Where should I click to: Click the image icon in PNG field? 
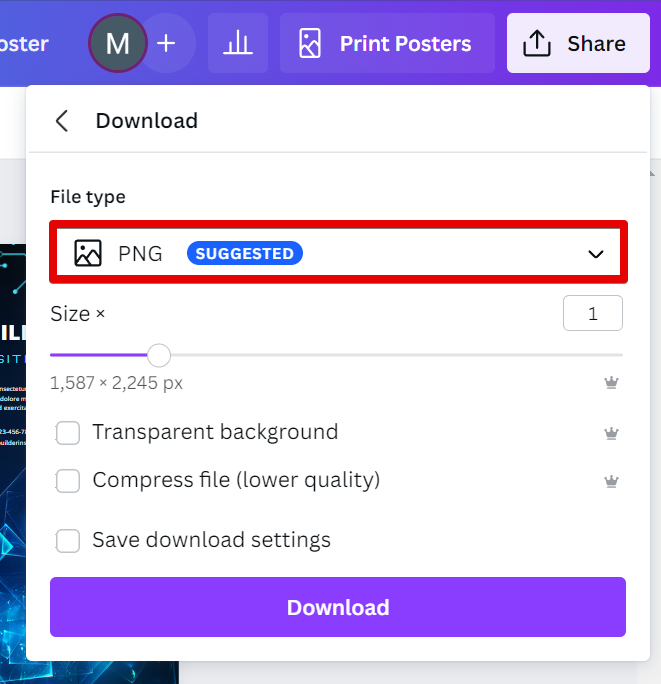pyautogui.click(x=88, y=254)
